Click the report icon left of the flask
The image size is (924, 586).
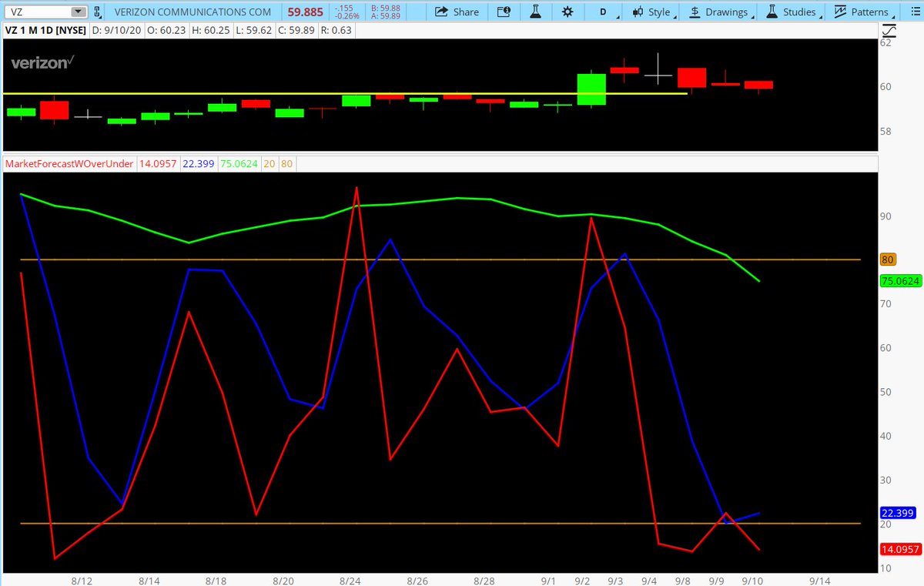[504, 12]
